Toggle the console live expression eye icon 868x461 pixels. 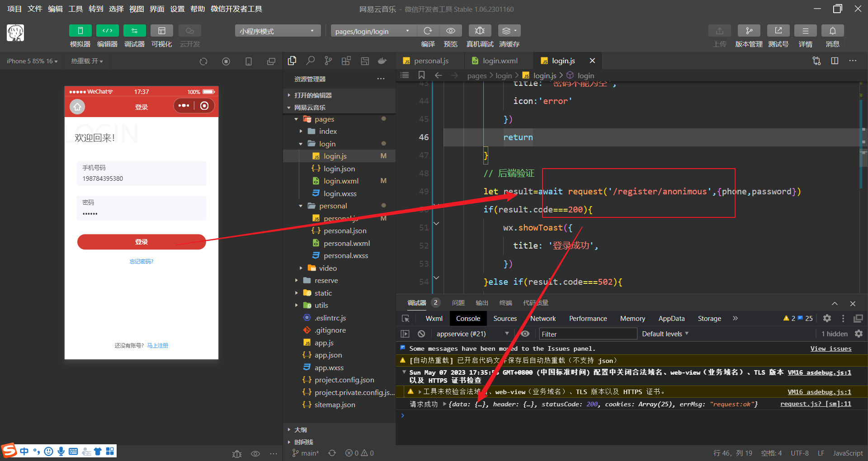(x=525, y=334)
